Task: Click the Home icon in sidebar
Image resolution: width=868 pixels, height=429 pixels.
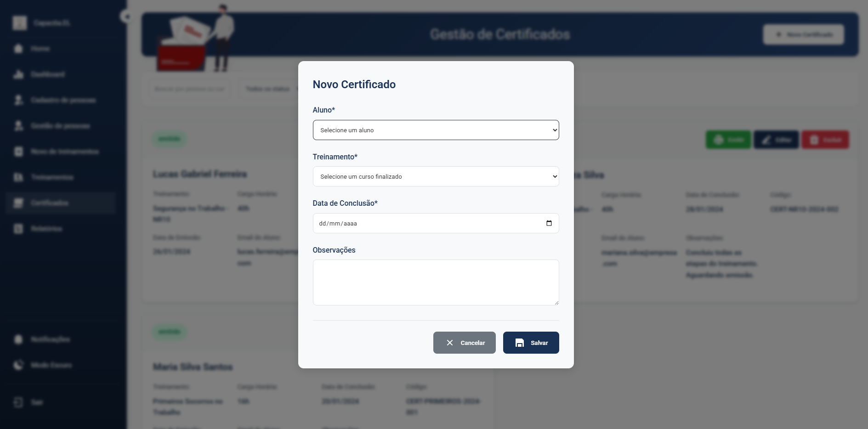Action: coord(18,48)
